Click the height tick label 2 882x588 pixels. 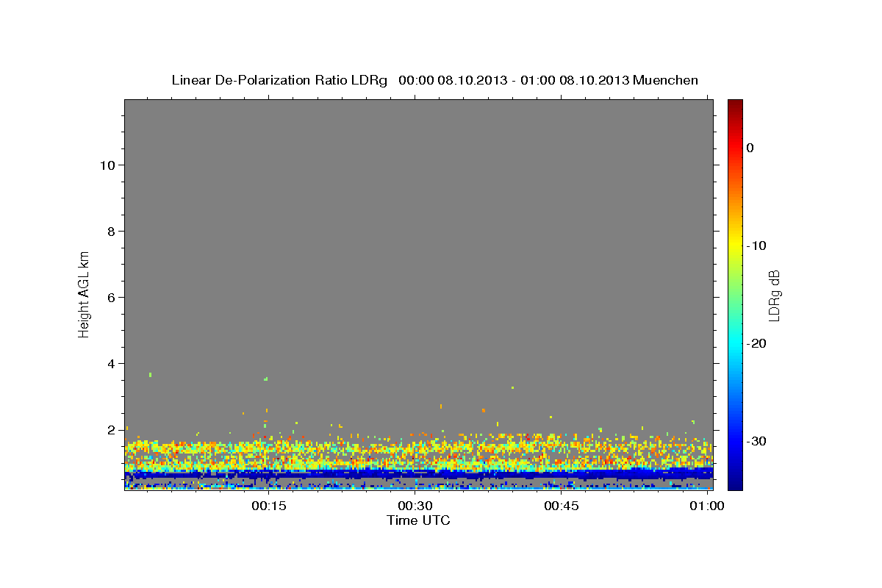coord(112,430)
